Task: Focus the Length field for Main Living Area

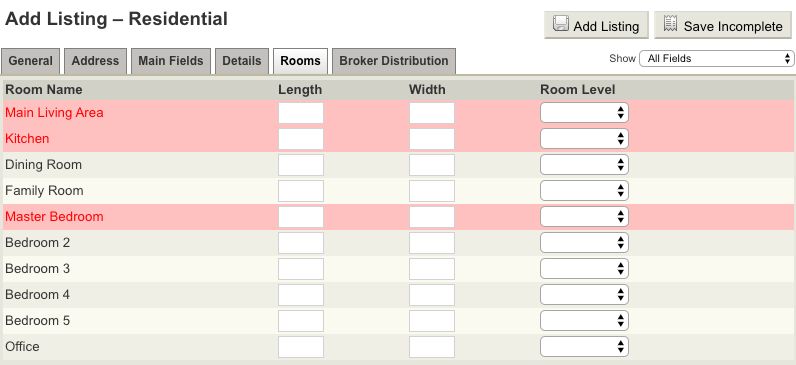Action: pyautogui.click(x=301, y=113)
